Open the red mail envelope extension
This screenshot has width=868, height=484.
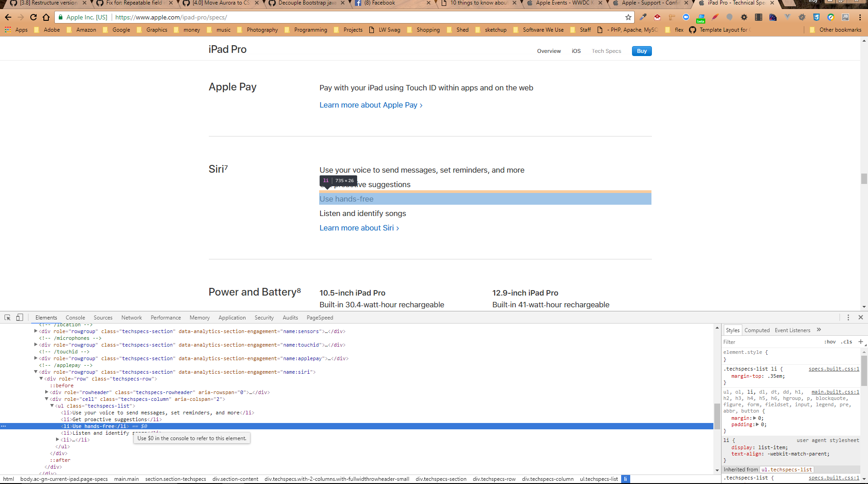coord(657,17)
